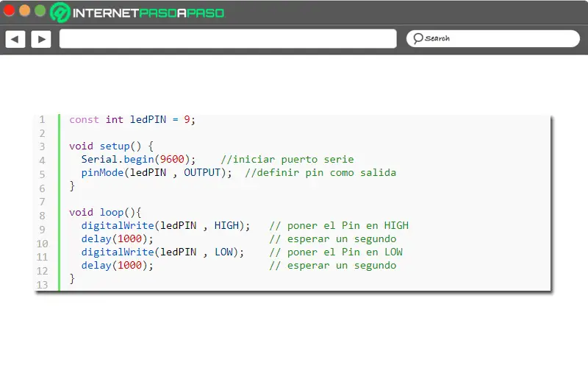Click 'Serial.begin(9600);' statement
The image size is (588, 368).
coord(138,159)
